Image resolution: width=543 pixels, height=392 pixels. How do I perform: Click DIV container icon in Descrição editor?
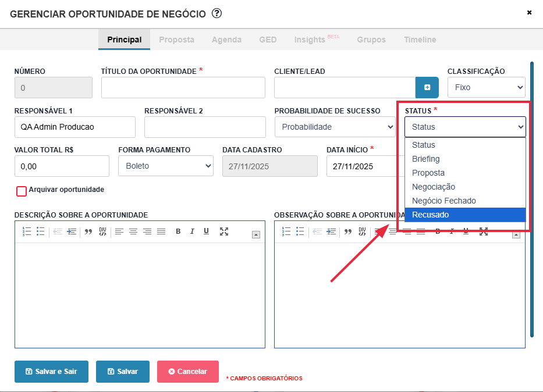pyautogui.click(x=103, y=231)
